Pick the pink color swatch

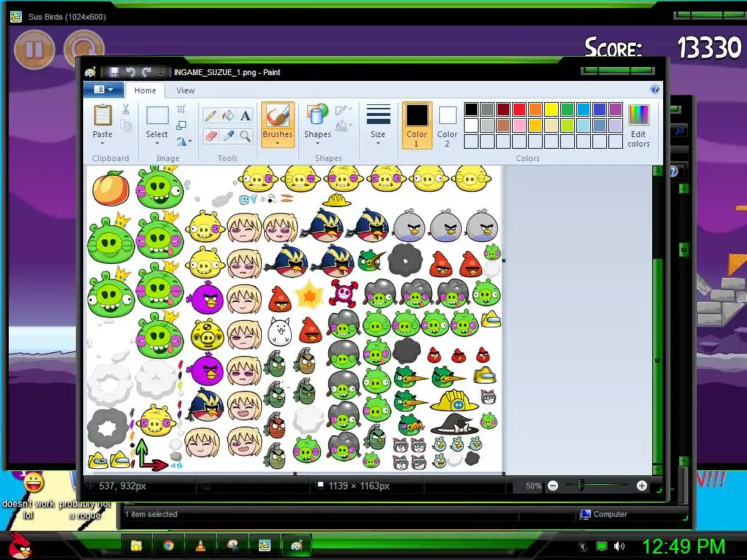(x=519, y=125)
